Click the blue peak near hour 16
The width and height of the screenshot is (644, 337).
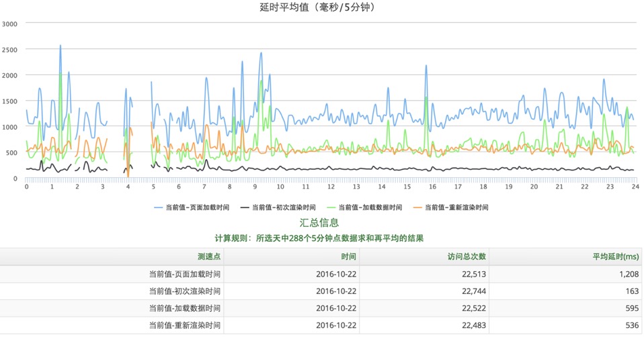(x=426, y=66)
